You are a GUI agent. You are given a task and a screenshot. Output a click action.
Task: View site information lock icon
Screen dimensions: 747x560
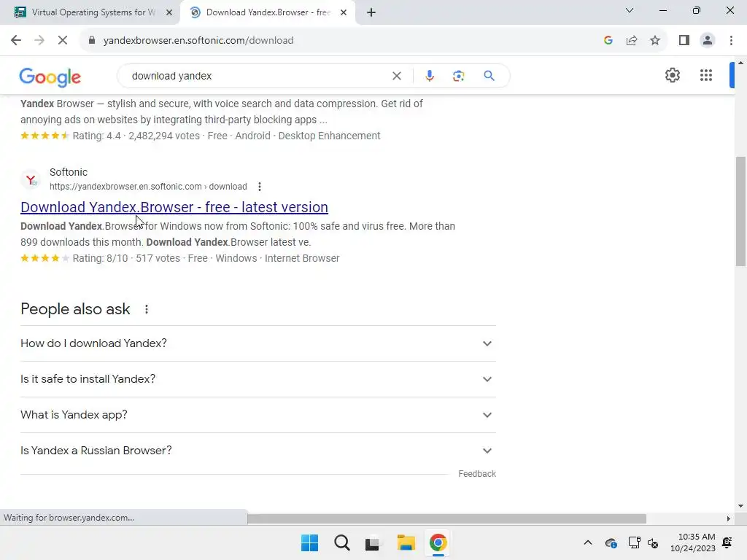92,41
